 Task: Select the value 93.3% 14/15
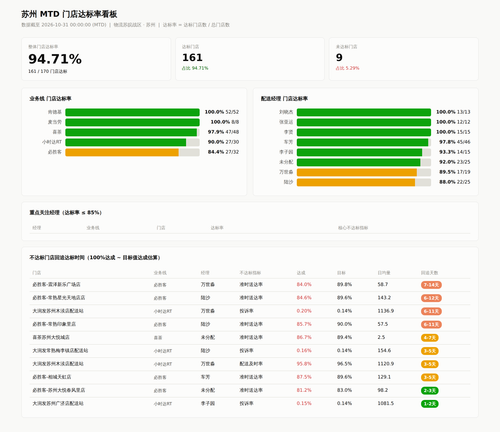(455, 152)
